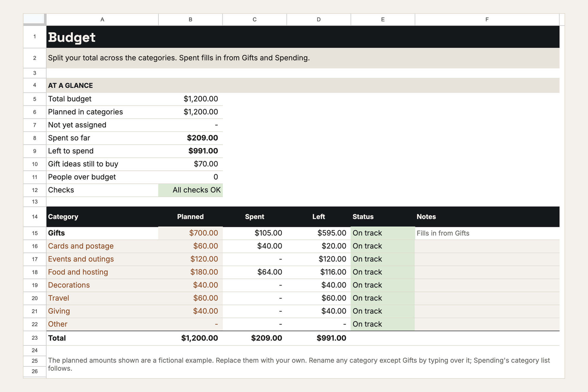
Task: Select the Gifts left $595.00 cell
Action: pos(319,233)
